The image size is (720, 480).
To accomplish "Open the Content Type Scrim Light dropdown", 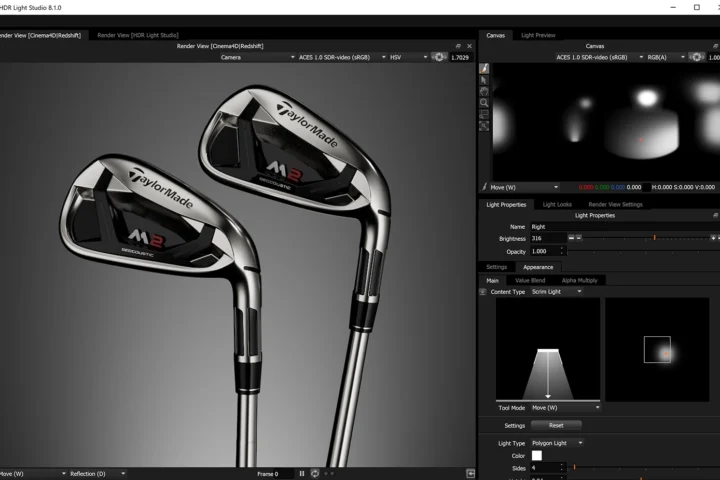I will [x=557, y=292].
